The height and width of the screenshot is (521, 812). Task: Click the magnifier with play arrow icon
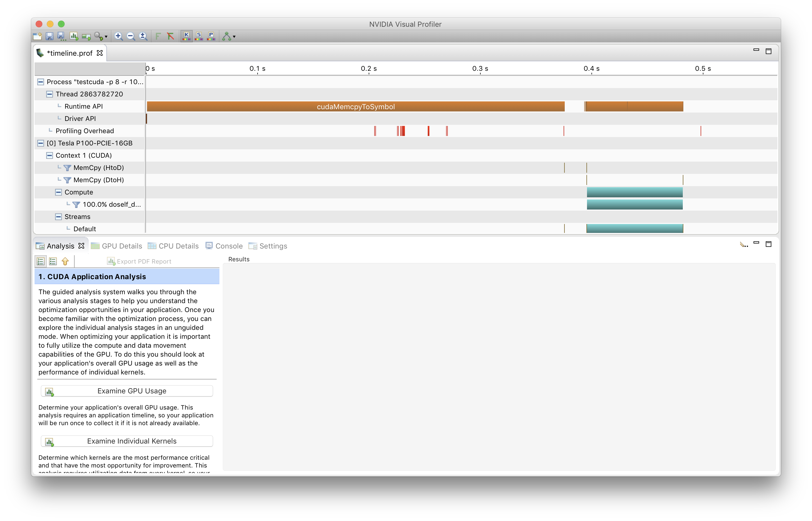tap(98, 36)
